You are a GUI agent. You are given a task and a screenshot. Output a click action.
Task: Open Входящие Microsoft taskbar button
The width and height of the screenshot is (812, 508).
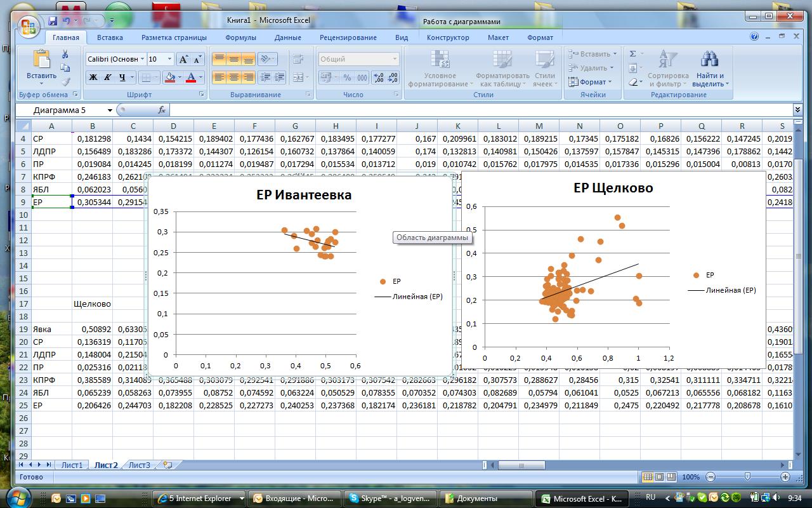pos(295,498)
